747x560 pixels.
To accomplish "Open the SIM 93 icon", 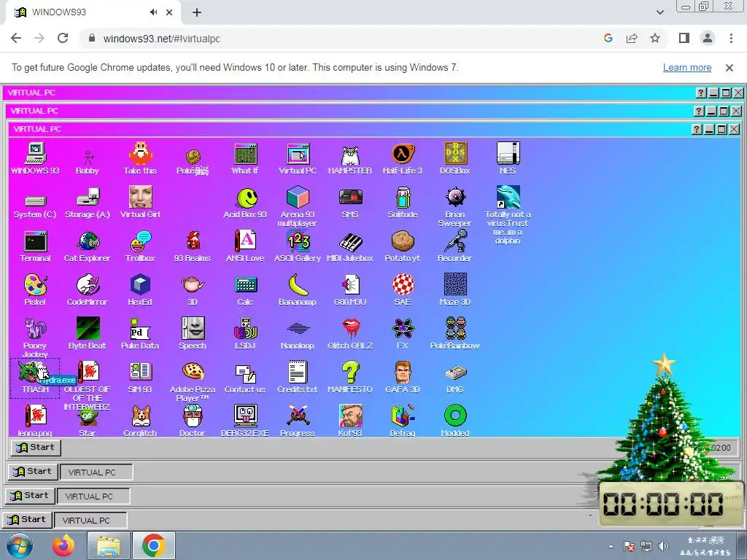I will click(x=140, y=377).
